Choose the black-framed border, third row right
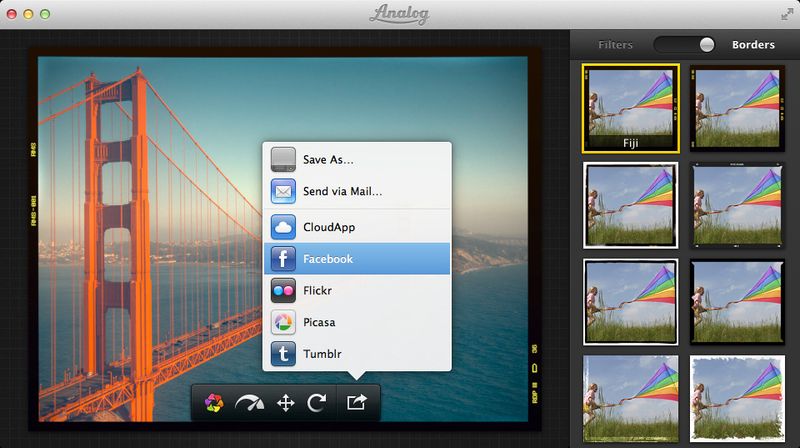Image resolution: width=800 pixels, height=448 pixels. tap(737, 302)
